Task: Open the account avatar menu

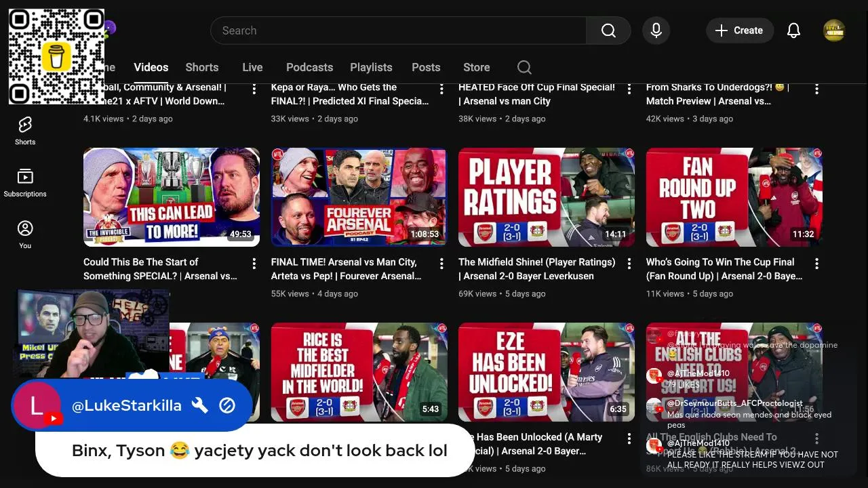Action: point(834,30)
